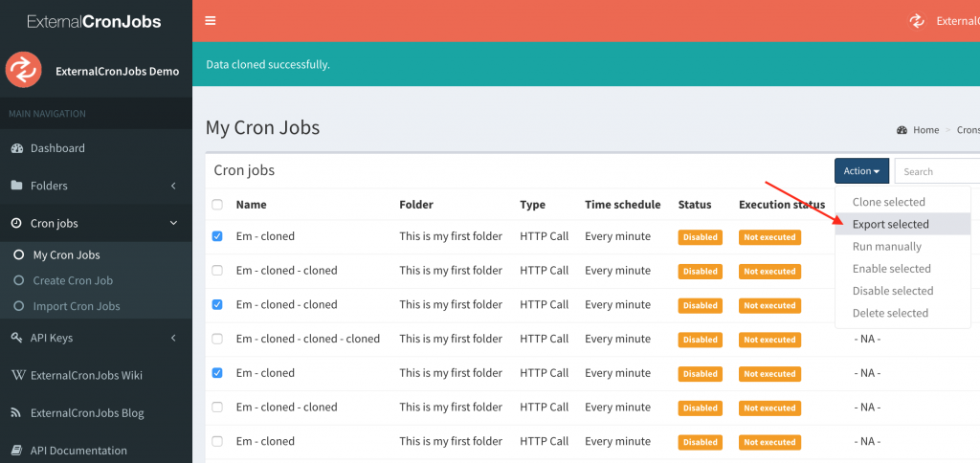Click Not executed badge in 'Em - cloned - cloned - cloned' row
This screenshot has height=463, width=980.
769,340
